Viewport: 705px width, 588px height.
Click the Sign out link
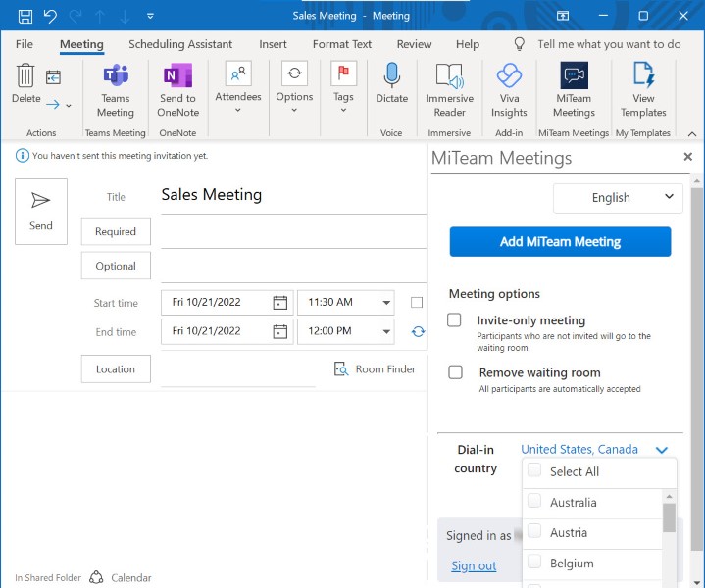474,565
